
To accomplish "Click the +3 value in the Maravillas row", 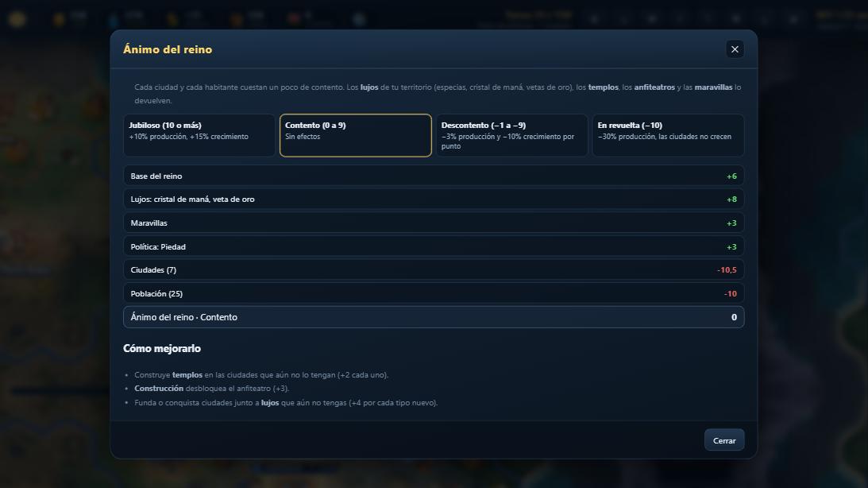I will (x=731, y=223).
